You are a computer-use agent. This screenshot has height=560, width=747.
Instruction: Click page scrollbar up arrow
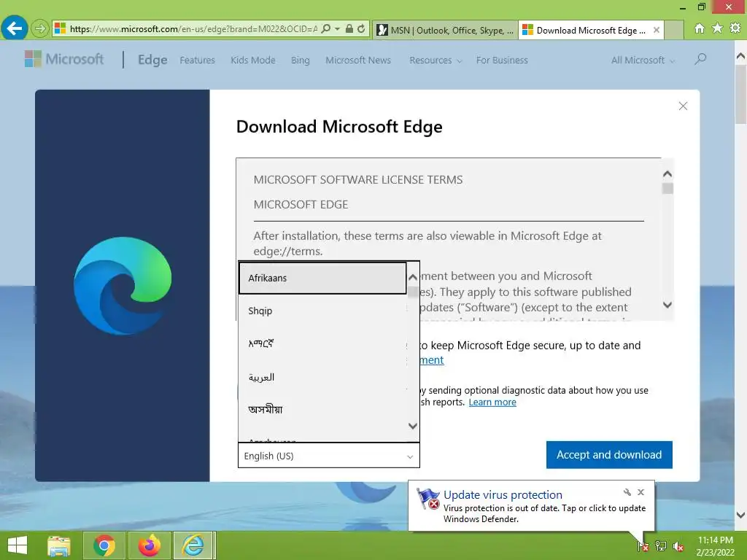pos(741,56)
